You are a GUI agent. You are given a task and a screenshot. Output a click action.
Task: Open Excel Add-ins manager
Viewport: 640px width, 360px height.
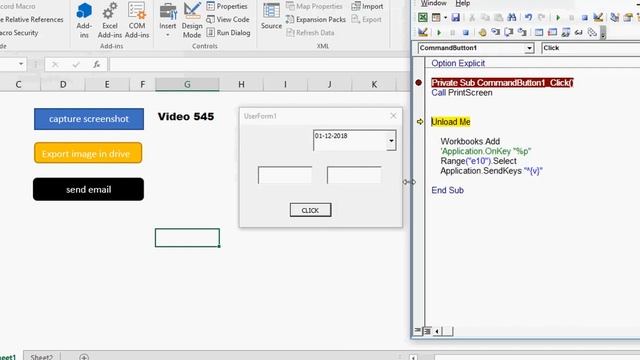pos(109,20)
